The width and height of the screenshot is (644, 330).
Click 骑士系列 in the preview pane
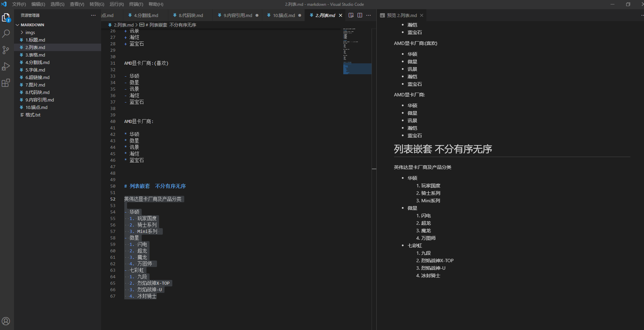431,193
